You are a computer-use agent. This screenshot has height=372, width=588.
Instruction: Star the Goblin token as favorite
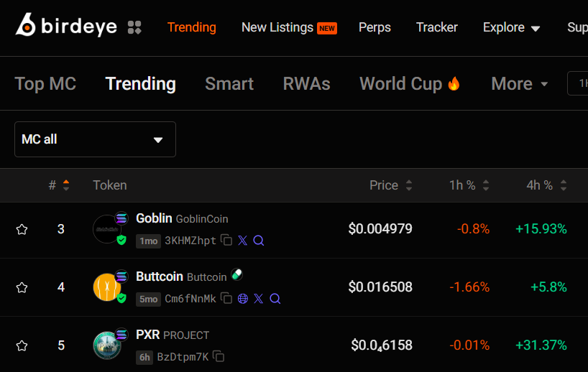(x=22, y=229)
